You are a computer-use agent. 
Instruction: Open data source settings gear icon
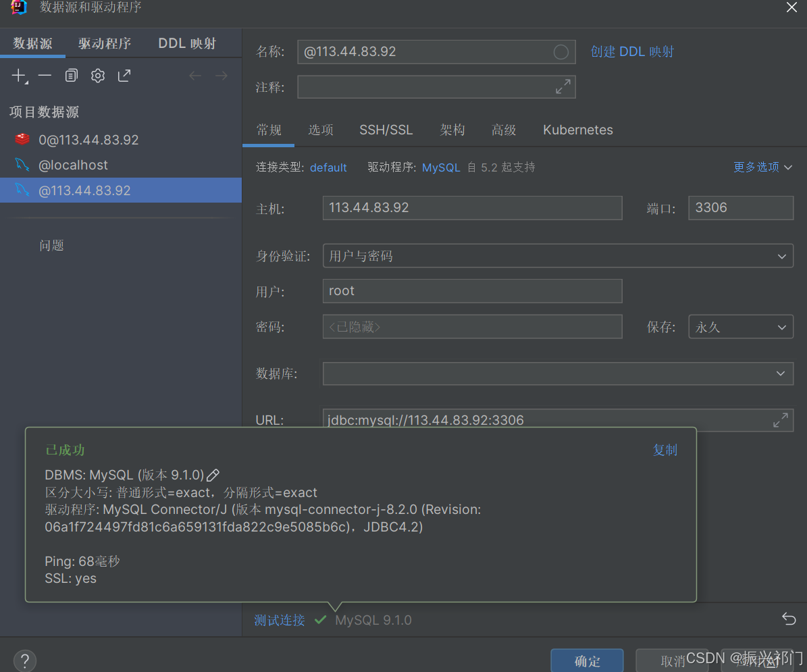pos(98,76)
